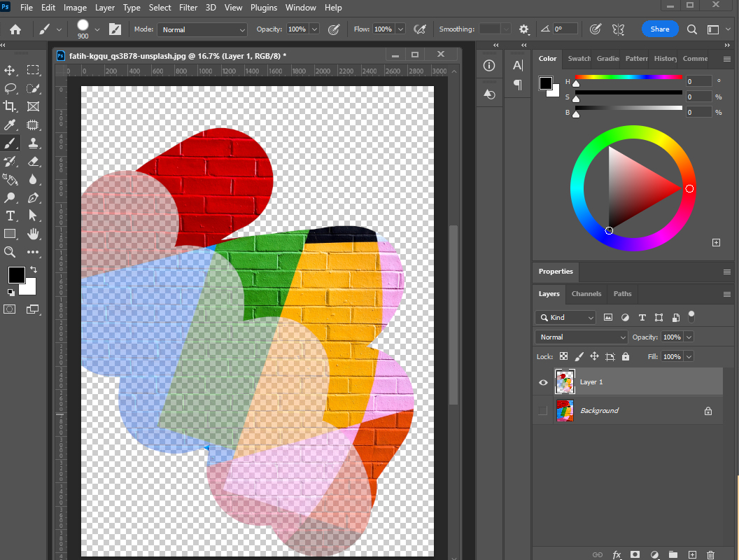Enable airbrush-style build-up effects
The image size is (739, 560).
[419, 29]
